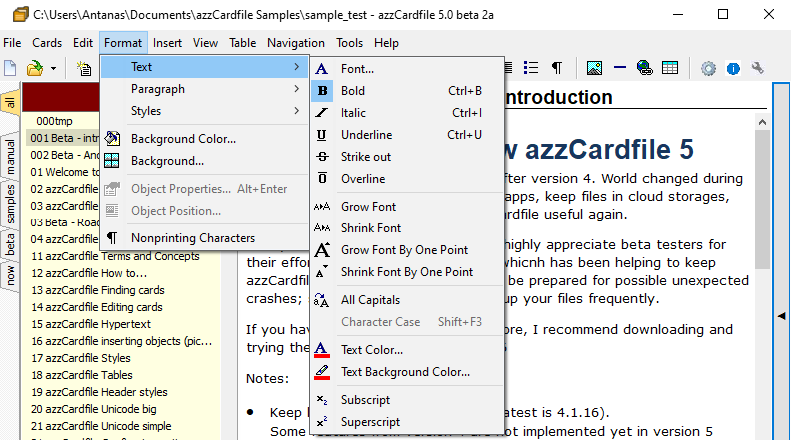Open the Navigation menu

296,43
